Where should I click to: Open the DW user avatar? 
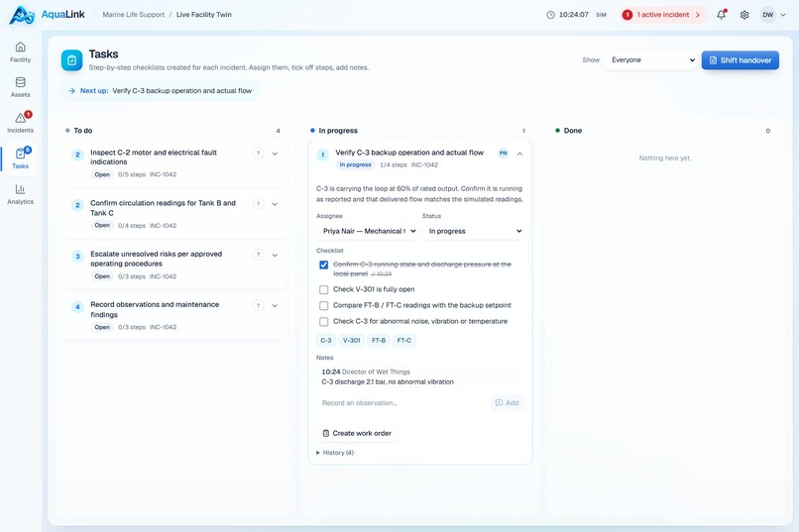point(767,15)
